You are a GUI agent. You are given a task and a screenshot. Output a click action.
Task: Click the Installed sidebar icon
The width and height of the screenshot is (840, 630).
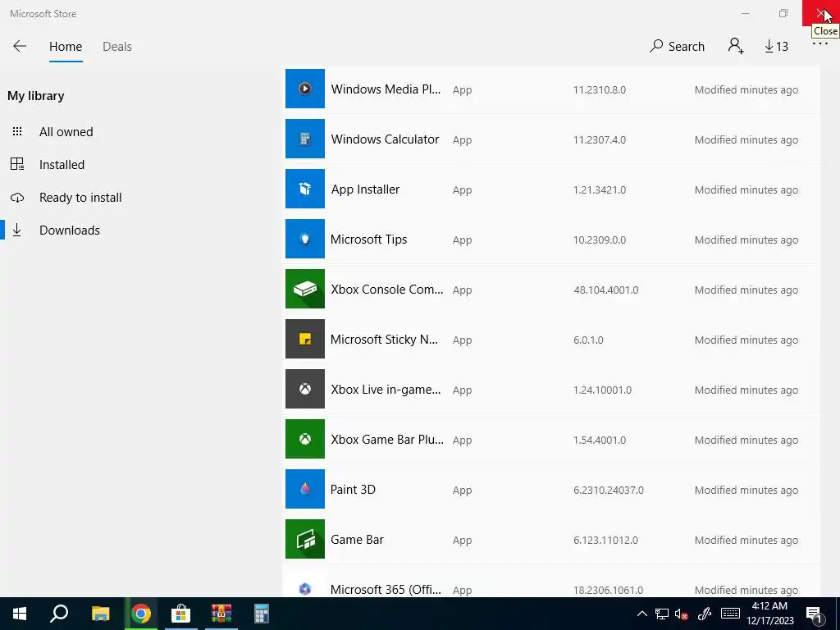17,164
